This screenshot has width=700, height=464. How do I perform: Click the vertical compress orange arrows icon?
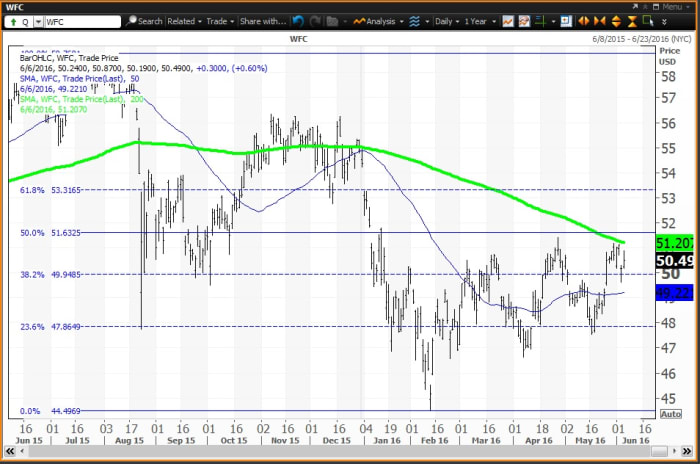632,21
